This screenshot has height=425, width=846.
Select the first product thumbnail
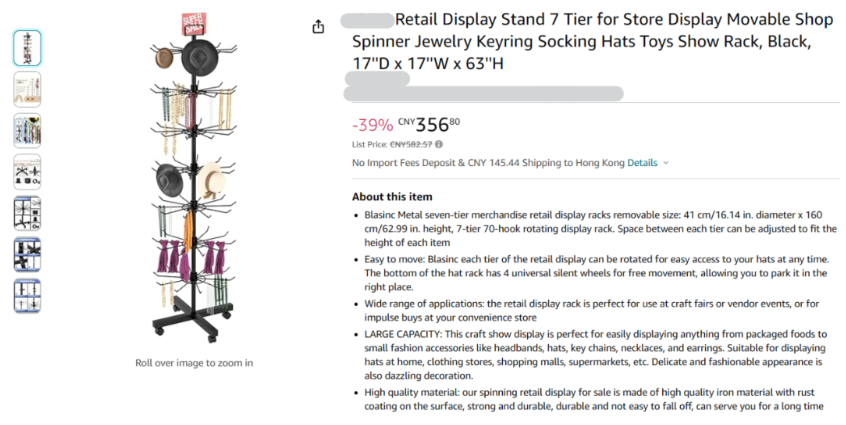27,48
